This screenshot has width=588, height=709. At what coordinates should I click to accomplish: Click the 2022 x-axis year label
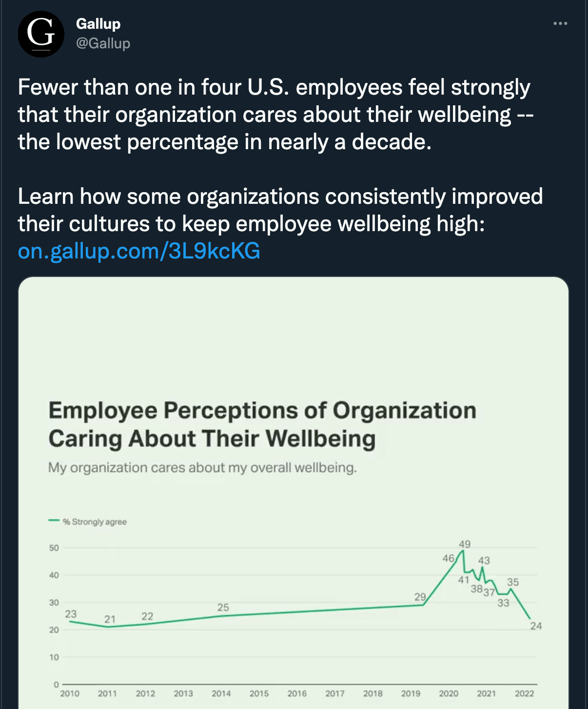tap(524, 693)
